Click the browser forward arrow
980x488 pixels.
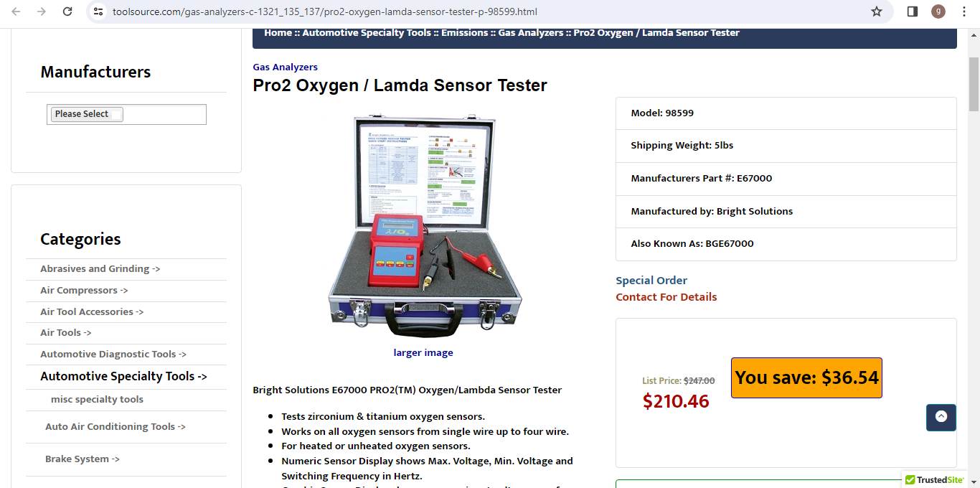tap(42, 11)
